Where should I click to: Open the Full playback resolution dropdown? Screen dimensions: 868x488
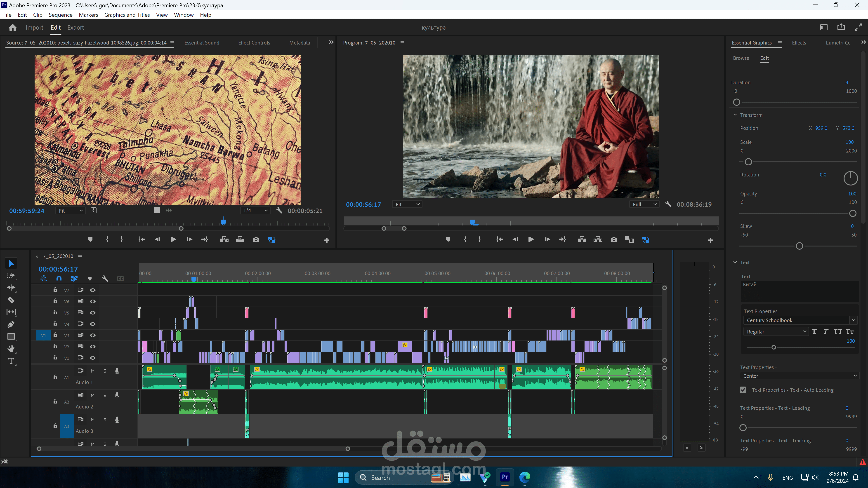coord(644,204)
